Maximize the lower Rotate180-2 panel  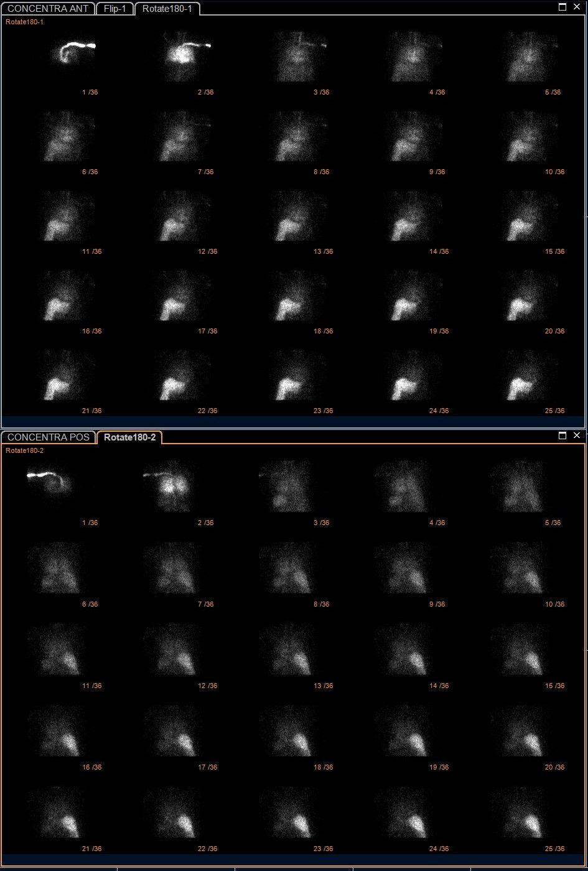562,435
